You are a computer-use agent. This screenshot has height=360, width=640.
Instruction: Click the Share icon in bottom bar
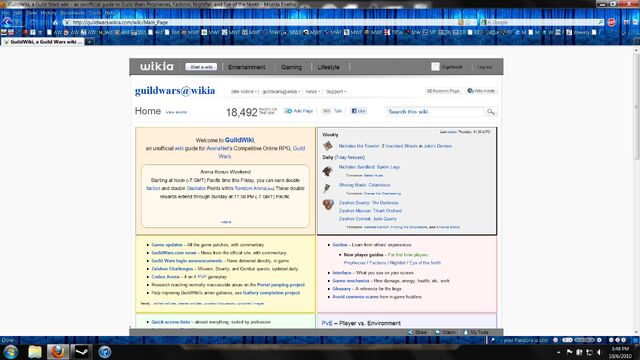point(411,332)
